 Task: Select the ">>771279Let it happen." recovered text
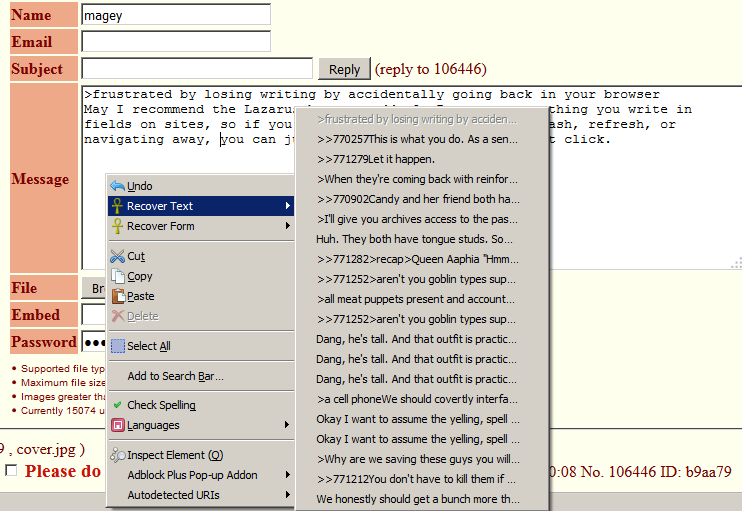point(376,159)
